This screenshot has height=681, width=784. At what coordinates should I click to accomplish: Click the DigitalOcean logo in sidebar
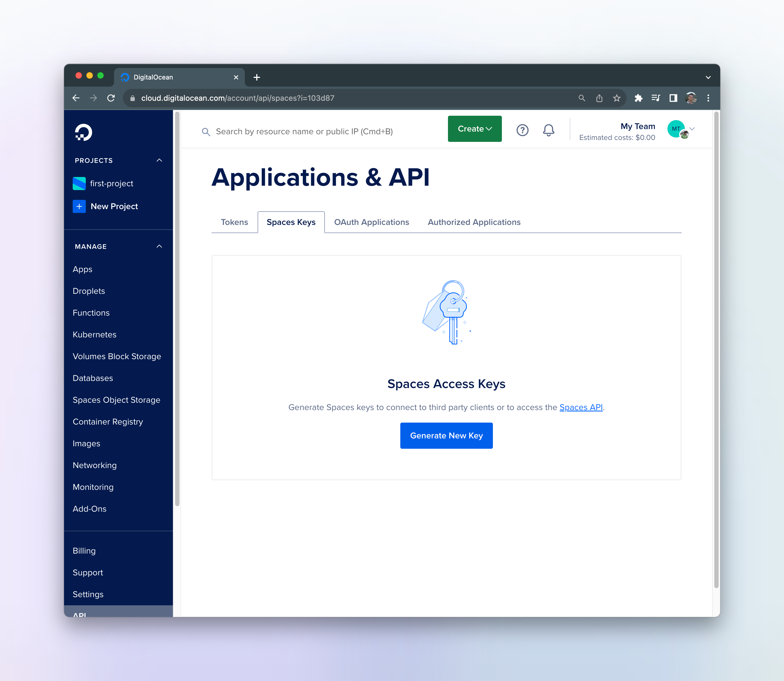click(83, 132)
